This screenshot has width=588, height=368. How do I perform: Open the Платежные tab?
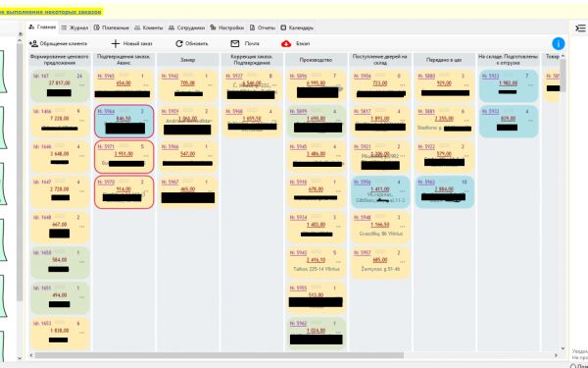112,27
